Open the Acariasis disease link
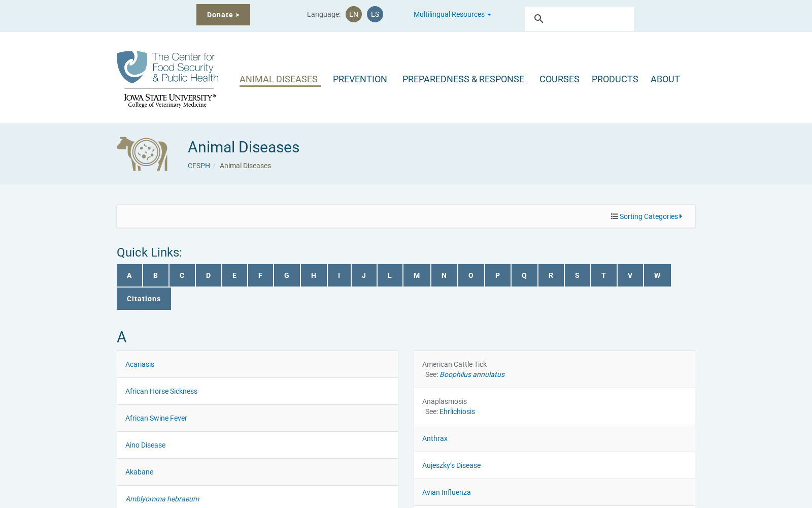Viewport: 812px width, 508px height. (x=140, y=364)
